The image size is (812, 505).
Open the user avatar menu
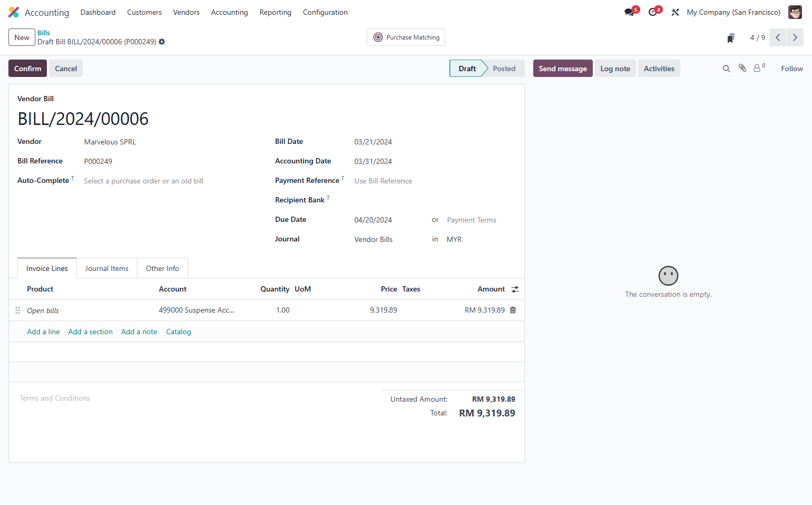coord(795,12)
